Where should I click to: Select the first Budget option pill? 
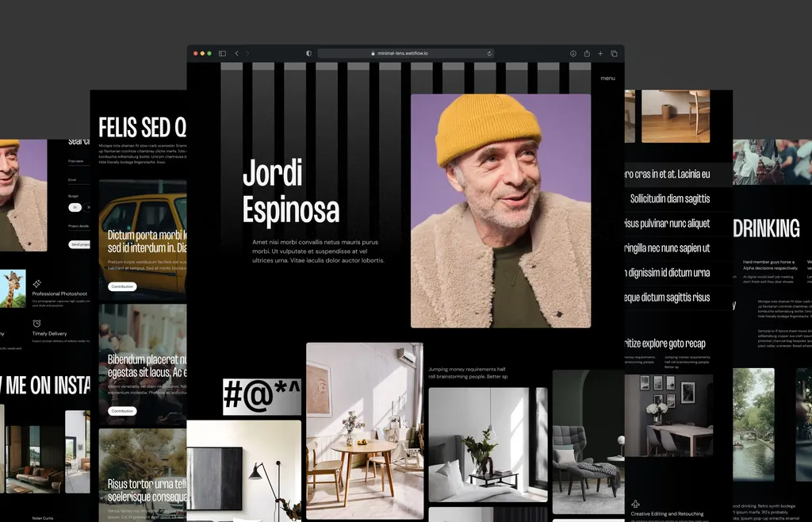point(75,207)
